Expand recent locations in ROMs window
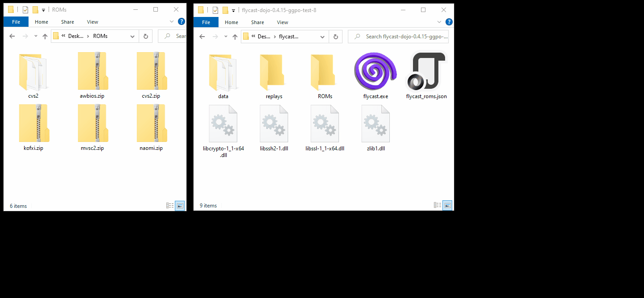The image size is (644, 298). (x=36, y=37)
